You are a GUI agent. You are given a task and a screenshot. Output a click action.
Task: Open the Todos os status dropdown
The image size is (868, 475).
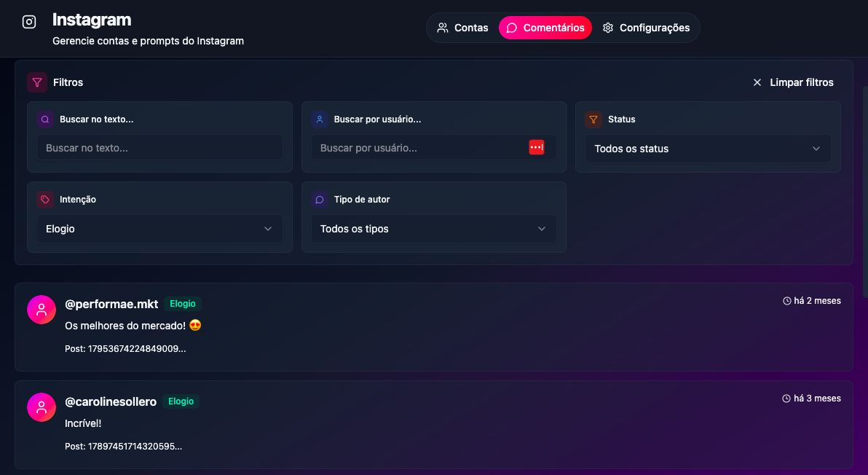click(707, 149)
